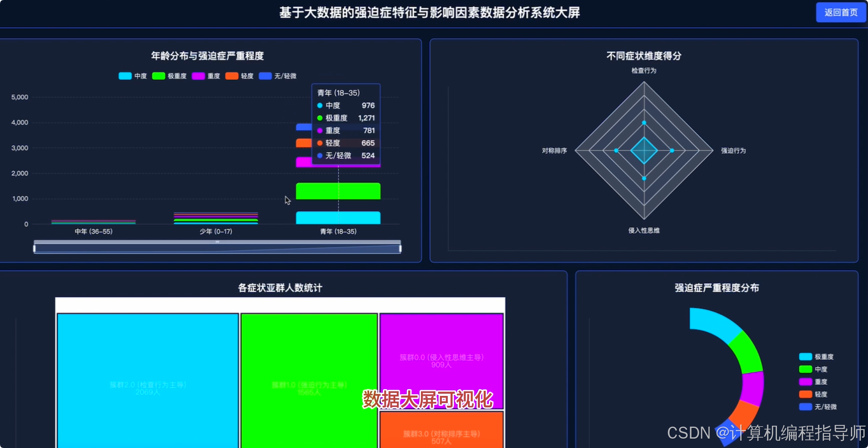This screenshot has width=868, height=448.
Task: Click the 不同症状维度得分 chart title
Action: [644, 56]
